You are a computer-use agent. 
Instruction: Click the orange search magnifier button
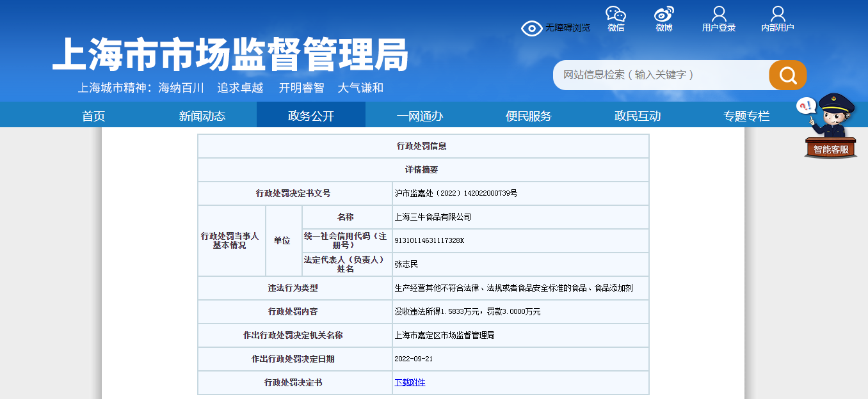tap(788, 75)
